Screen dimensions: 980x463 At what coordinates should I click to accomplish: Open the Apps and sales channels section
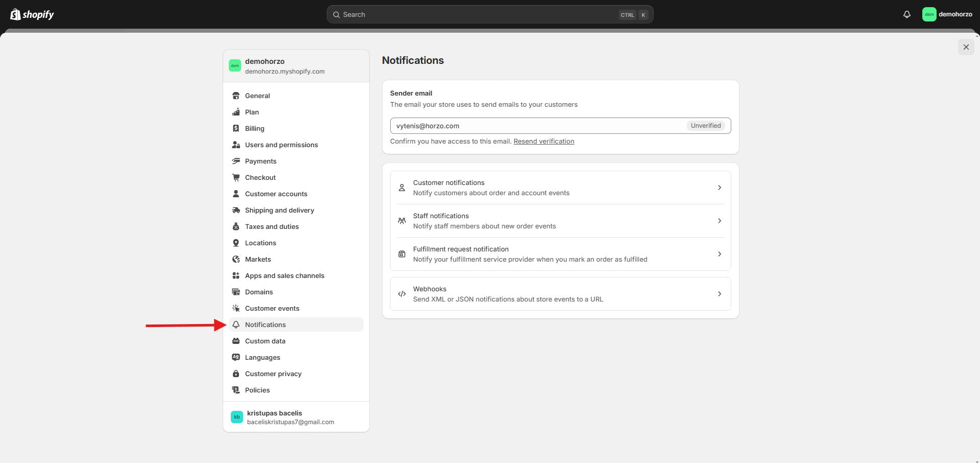click(284, 275)
